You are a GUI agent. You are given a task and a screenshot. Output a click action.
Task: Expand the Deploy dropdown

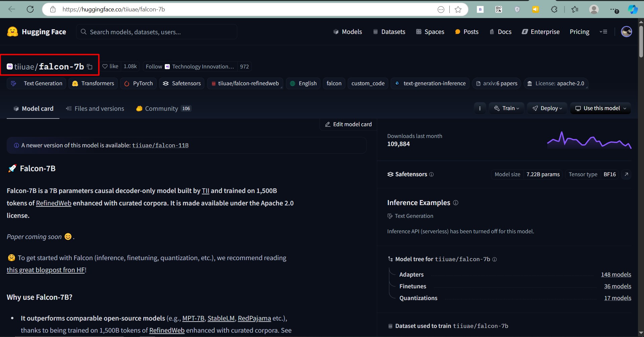(x=547, y=108)
